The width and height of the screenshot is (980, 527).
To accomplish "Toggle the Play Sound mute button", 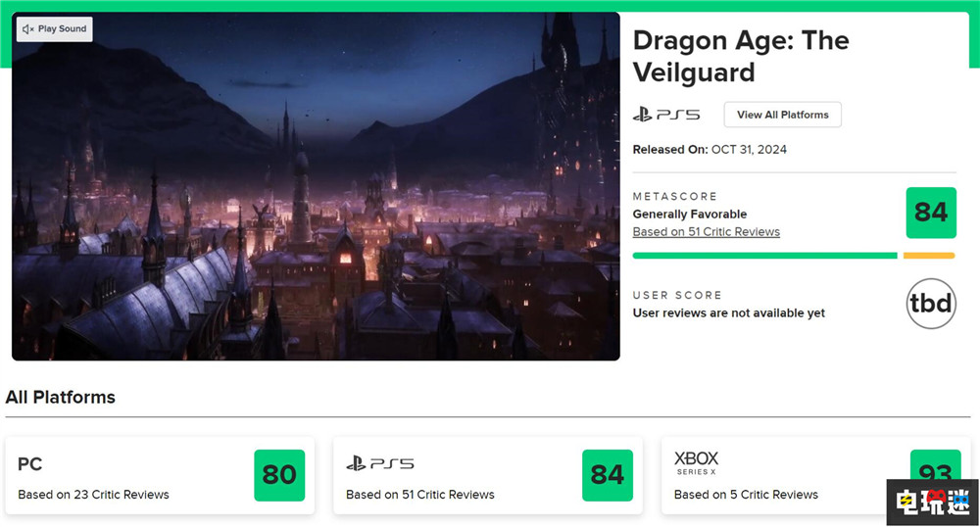I will 55,29.
